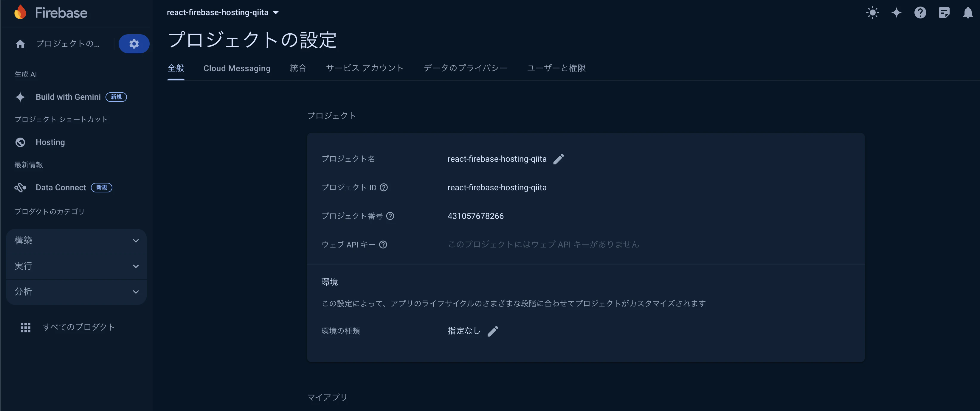This screenshot has height=411, width=980.
Task: Open notifications bell icon
Action: pyautogui.click(x=967, y=13)
